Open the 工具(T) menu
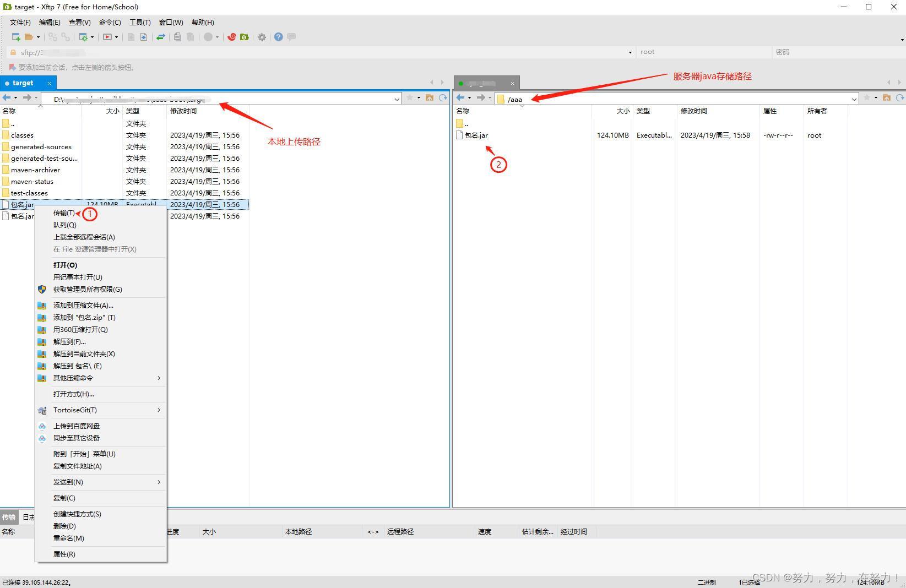The image size is (906, 588). (140, 22)
